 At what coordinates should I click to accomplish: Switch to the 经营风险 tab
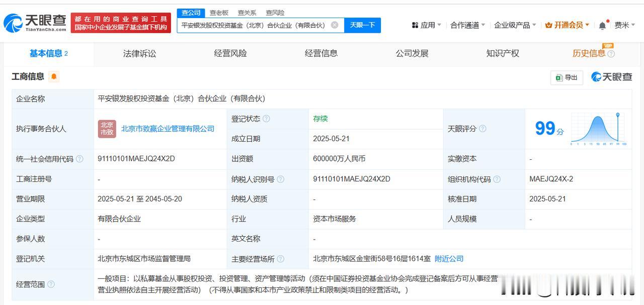(230, 53)
